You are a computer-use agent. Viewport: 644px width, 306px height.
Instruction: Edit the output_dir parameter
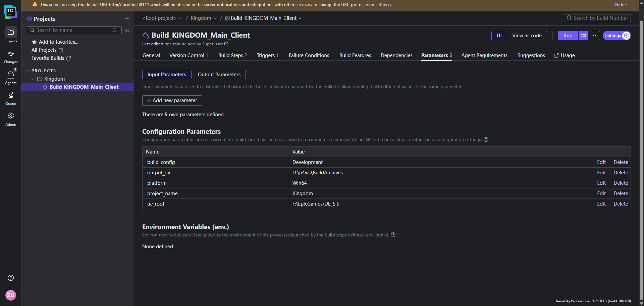pyautogui.click(x=601, y=173)
